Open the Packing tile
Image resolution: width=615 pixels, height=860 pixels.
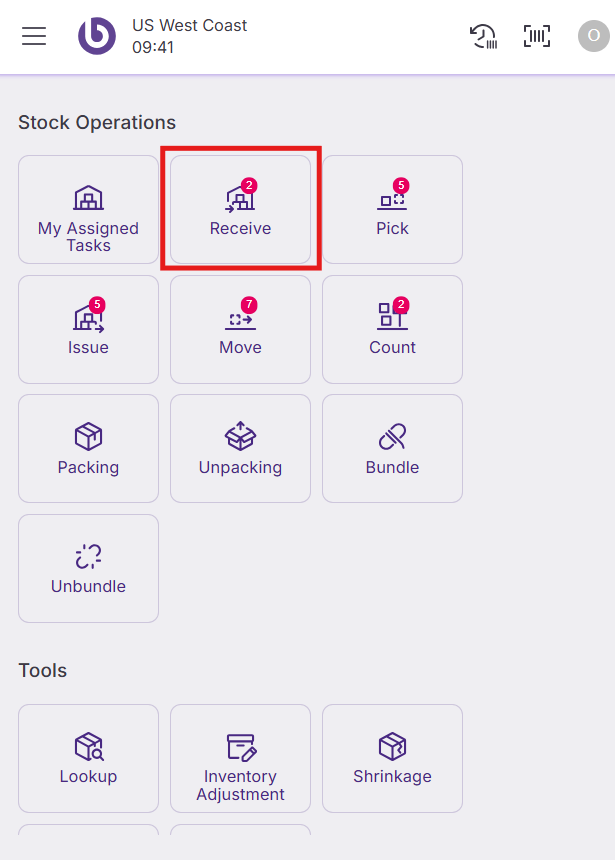coord(88,448)
